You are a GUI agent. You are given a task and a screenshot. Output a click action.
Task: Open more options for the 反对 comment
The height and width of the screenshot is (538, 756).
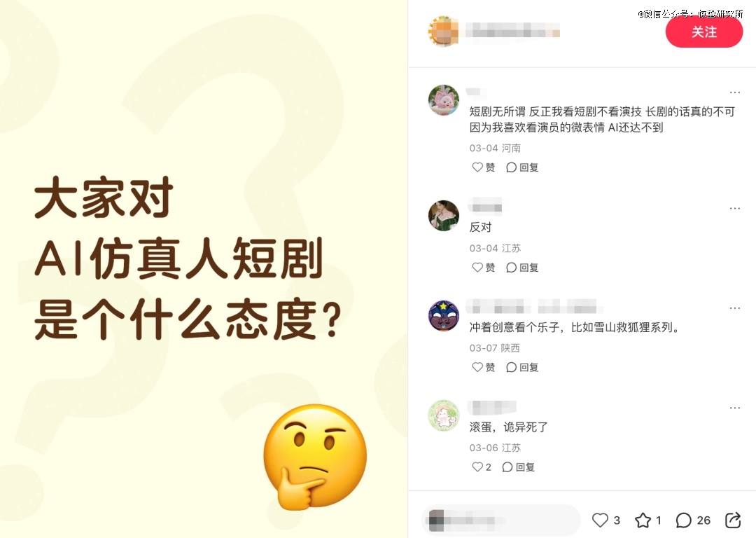[x=735, y=209]
